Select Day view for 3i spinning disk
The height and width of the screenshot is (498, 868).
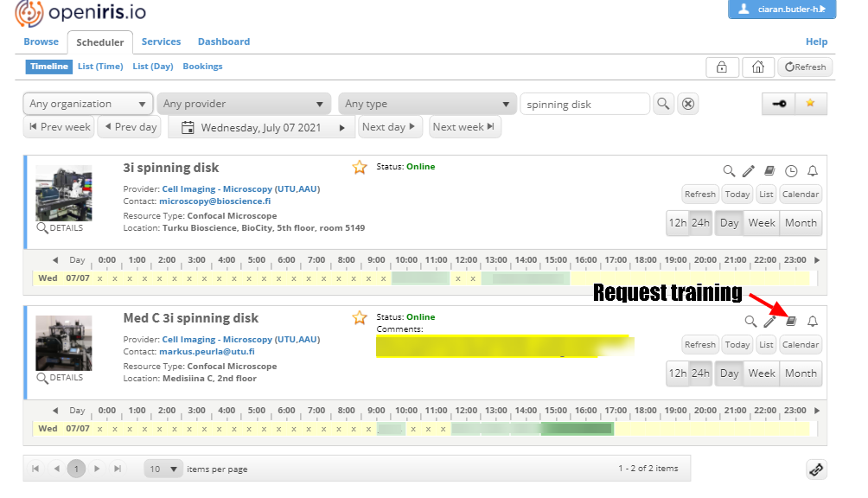tap(729, 223)
